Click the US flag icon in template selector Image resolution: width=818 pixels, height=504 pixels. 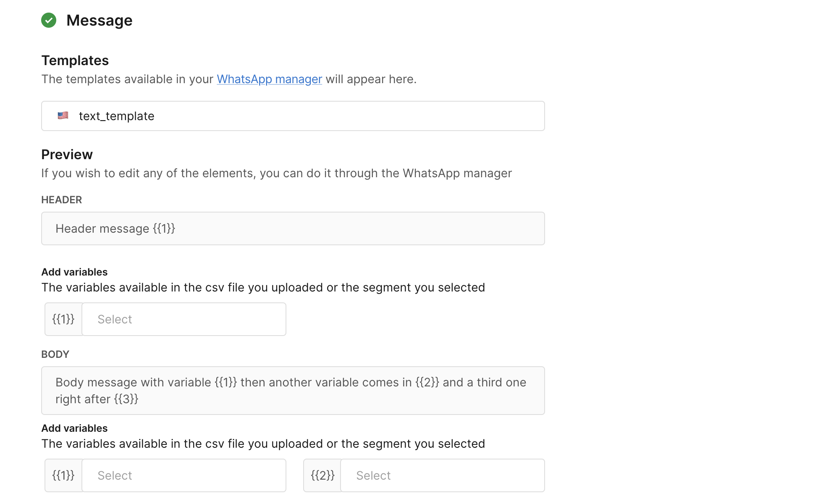[63, 115]
